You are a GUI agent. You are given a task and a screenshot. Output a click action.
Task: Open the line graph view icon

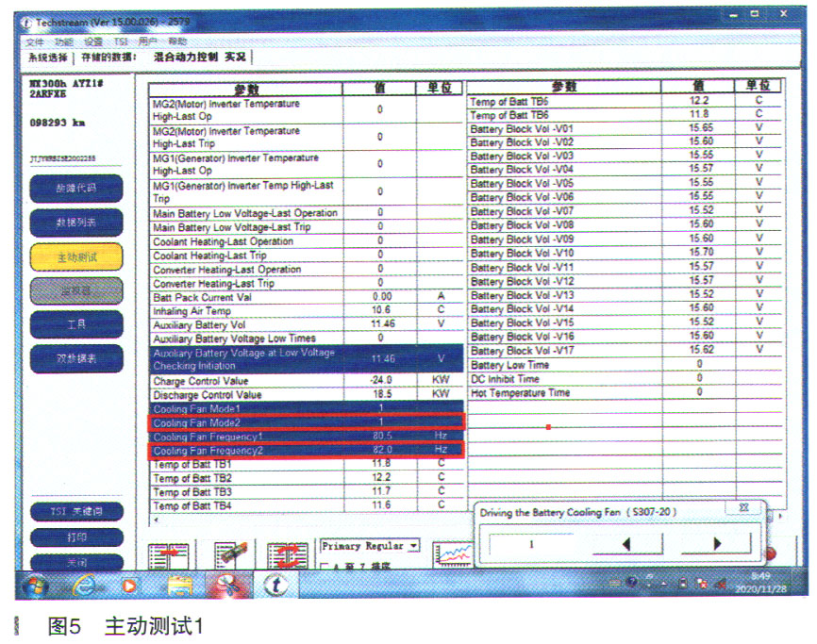click(453, 555)
